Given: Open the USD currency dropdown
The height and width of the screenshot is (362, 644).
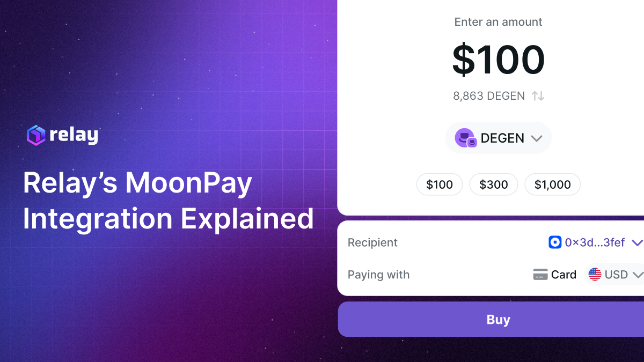Looking at the screenshot, I should (639, 274).
